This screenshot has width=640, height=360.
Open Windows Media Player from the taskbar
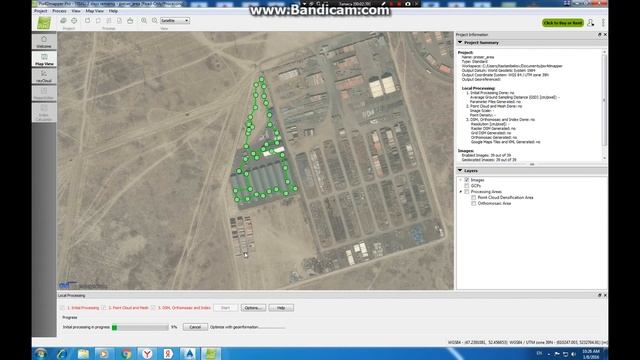click(104, 354)
